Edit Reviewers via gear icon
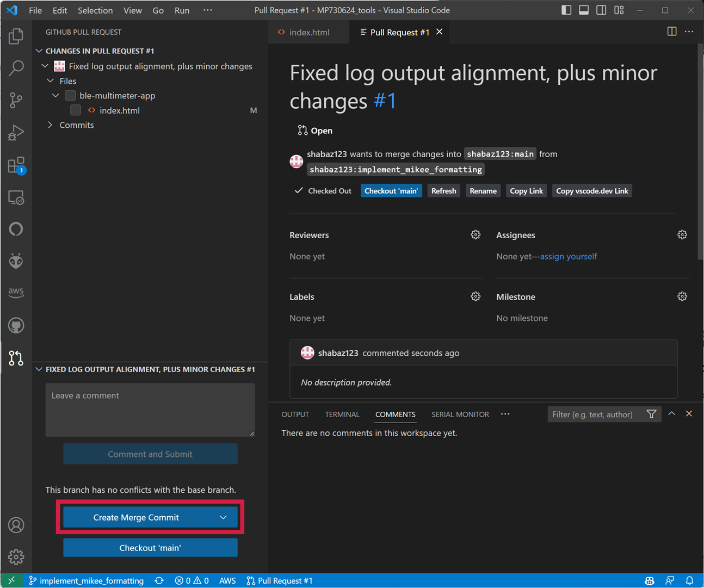This screenshot has width=704, height=588. (475, 234)
